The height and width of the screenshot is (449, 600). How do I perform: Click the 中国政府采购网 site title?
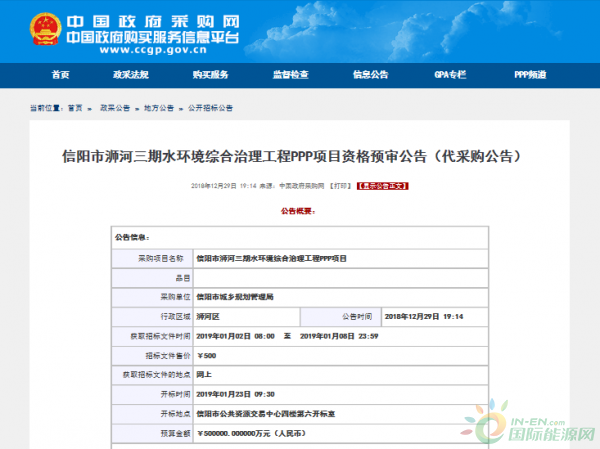tap(153, 21)
